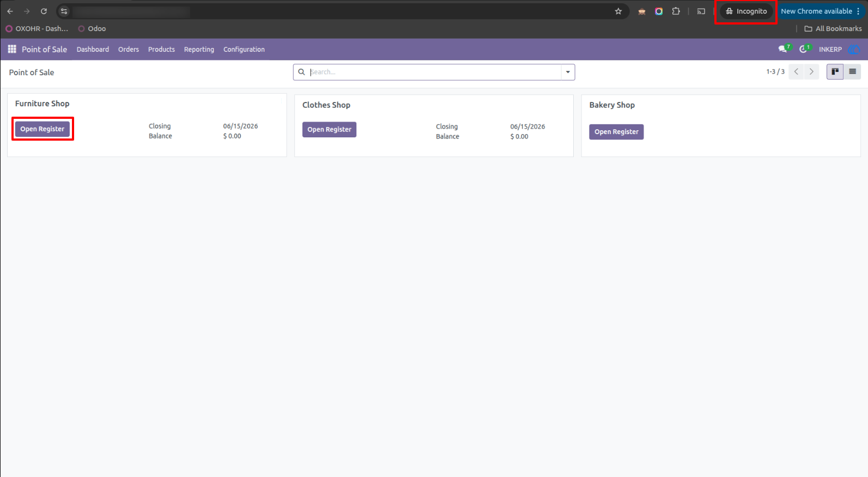
Task: Open the Orders menu
Action: (129, 49)
